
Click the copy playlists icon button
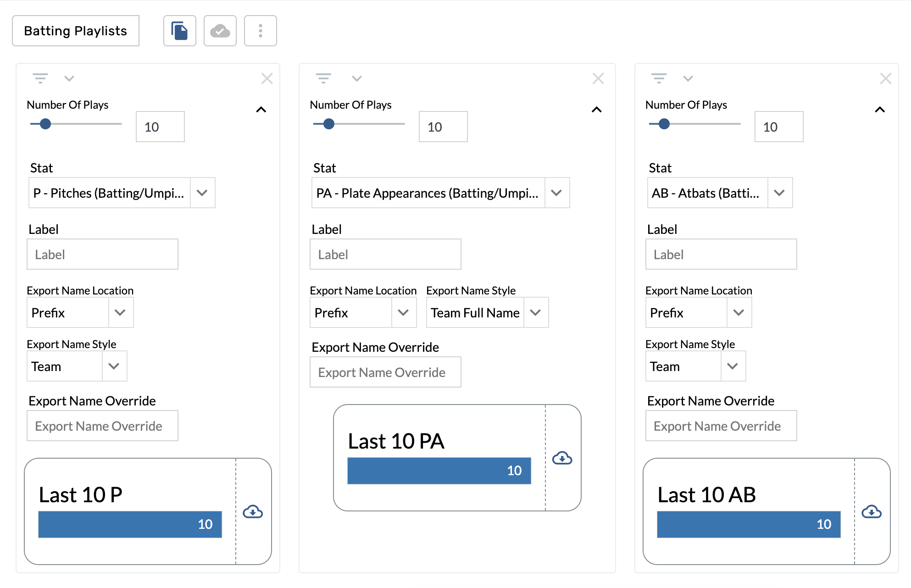click(179, 31)
